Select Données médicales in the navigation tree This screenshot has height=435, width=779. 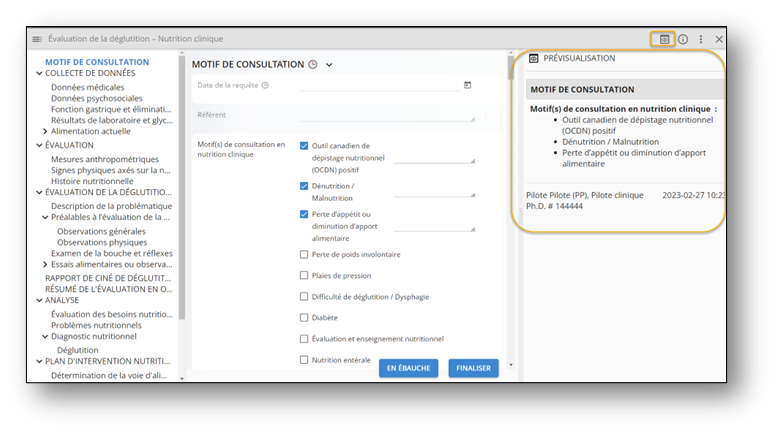click(x=87, y=87)
